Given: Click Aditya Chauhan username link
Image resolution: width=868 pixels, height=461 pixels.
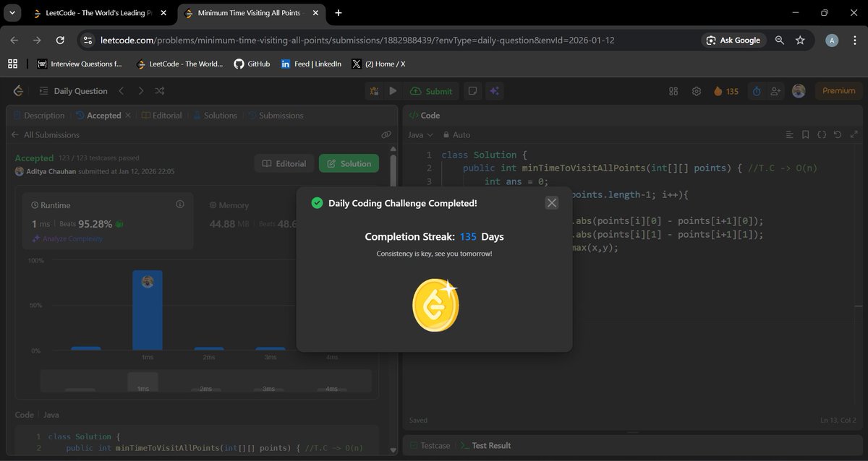Looking at the screenshot, I should click(x=50, y=171).
